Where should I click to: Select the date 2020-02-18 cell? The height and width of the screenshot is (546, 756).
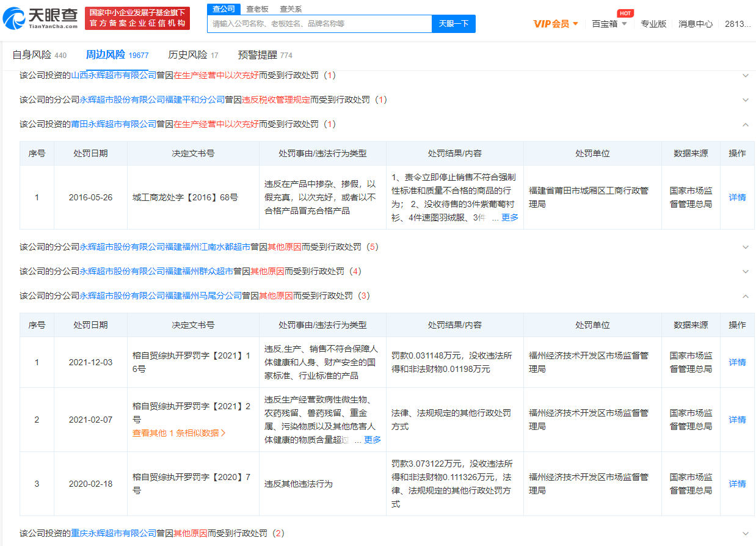pos(90,484)
